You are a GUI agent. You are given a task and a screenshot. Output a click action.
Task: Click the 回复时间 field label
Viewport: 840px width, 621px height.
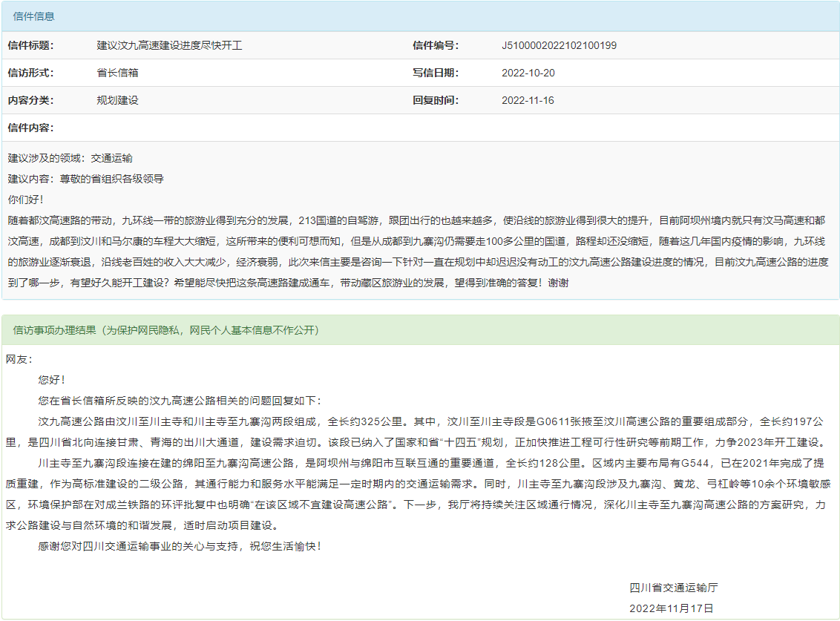tap(436, 100)
